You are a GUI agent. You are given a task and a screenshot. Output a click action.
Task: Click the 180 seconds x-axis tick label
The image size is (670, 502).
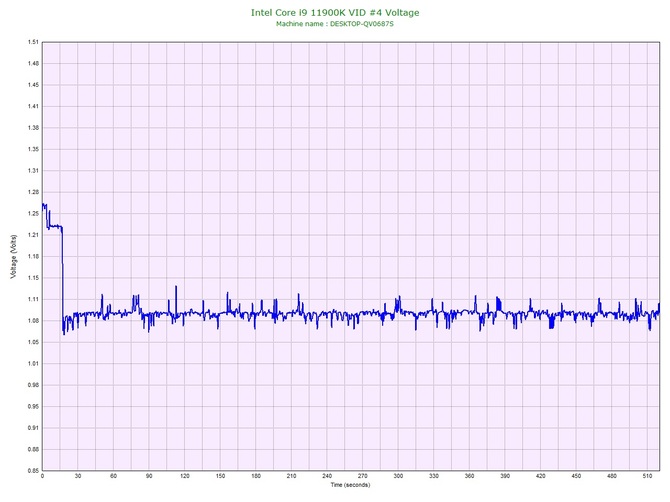(256, 476)
